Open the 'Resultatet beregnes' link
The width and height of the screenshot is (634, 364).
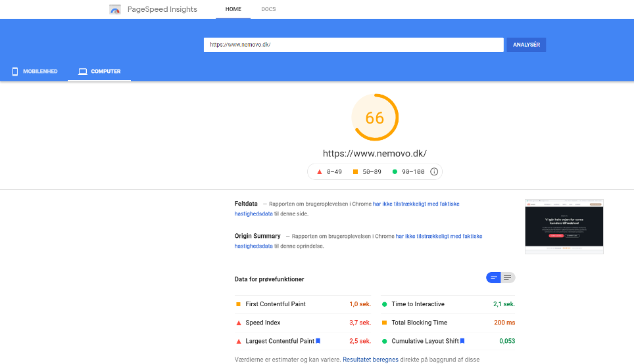370,359
